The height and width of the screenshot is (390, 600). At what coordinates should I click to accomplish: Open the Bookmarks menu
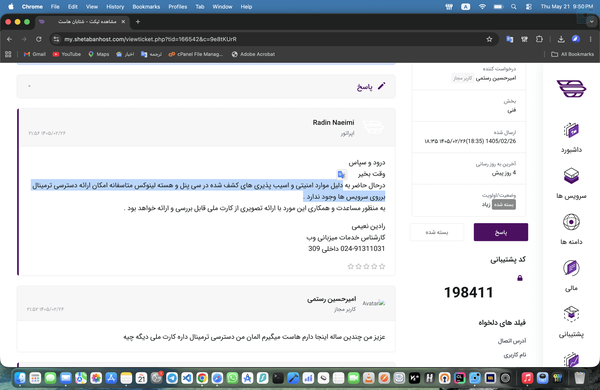[146, 7]
